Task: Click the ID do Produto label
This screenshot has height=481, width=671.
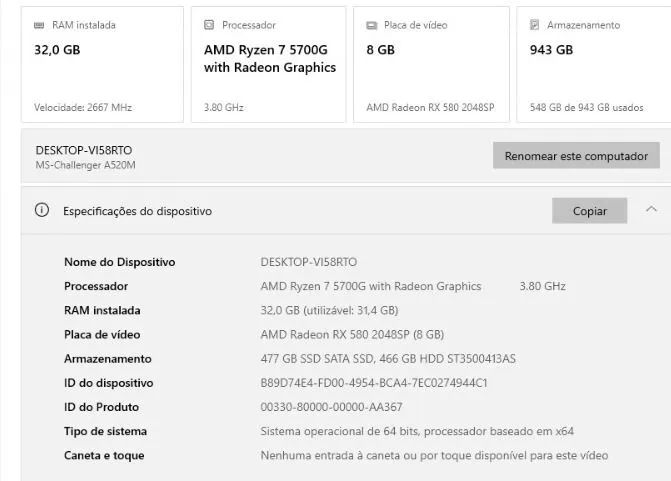Action: [x=101, y=407]
